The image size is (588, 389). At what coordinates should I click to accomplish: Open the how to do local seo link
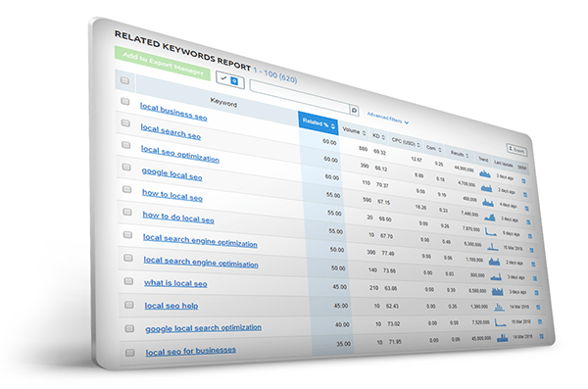point(178,218)
